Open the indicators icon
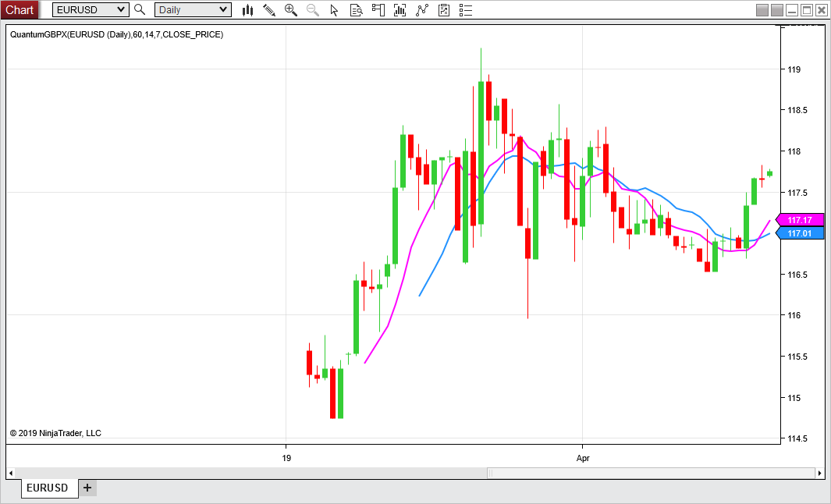 (x=422, y=9)
